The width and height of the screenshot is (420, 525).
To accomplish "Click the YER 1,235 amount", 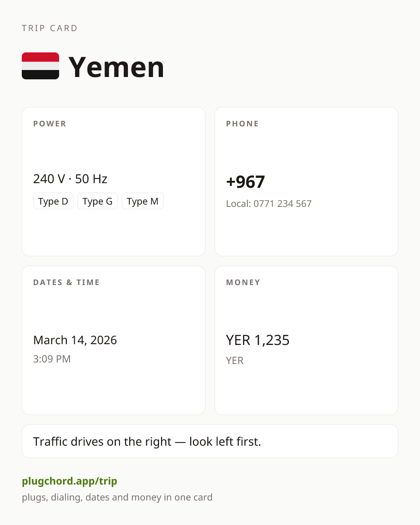I will click(258, 340).
